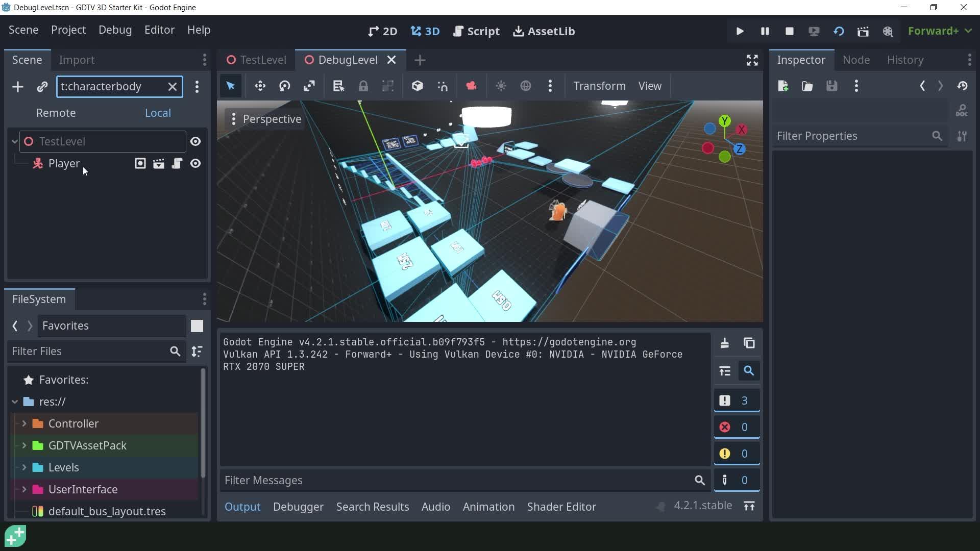The width and height of the screenshot is (980, 551).
Task: Open the AssetLib workspace
Action: click(544, 31)
